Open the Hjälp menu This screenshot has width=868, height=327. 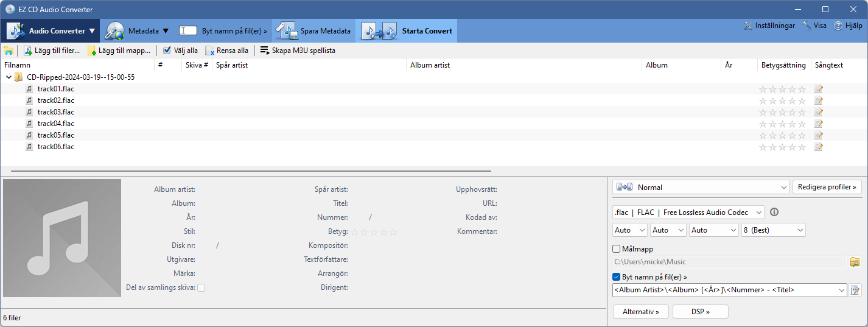click(x=848, y=26)
